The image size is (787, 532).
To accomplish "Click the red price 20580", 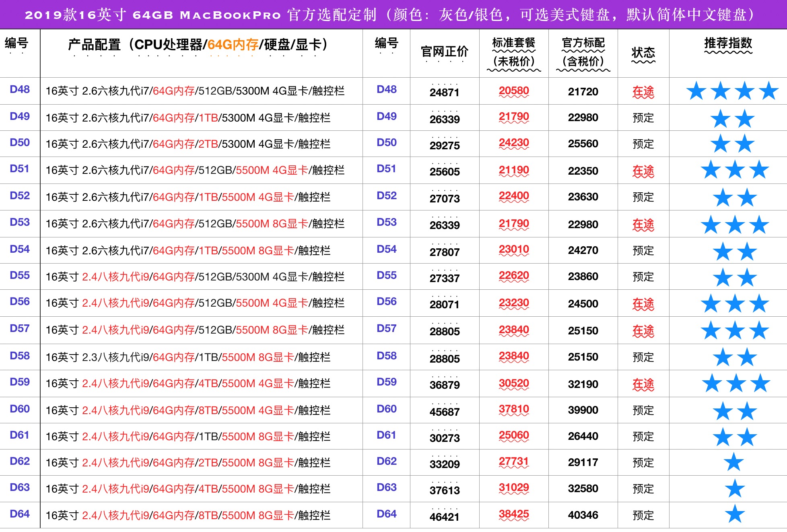I will pyautogui.click(x=514, y=91).
